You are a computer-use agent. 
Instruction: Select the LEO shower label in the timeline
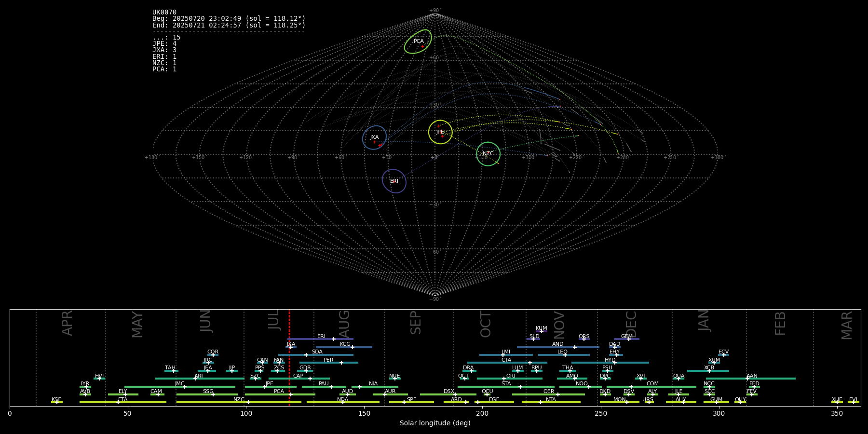[x=563, y=352]
